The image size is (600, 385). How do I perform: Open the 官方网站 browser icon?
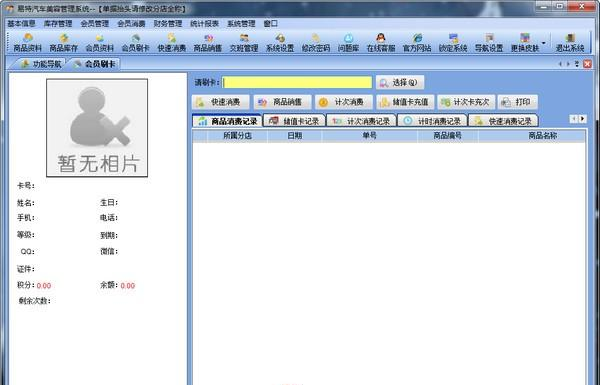click(417, 42)
